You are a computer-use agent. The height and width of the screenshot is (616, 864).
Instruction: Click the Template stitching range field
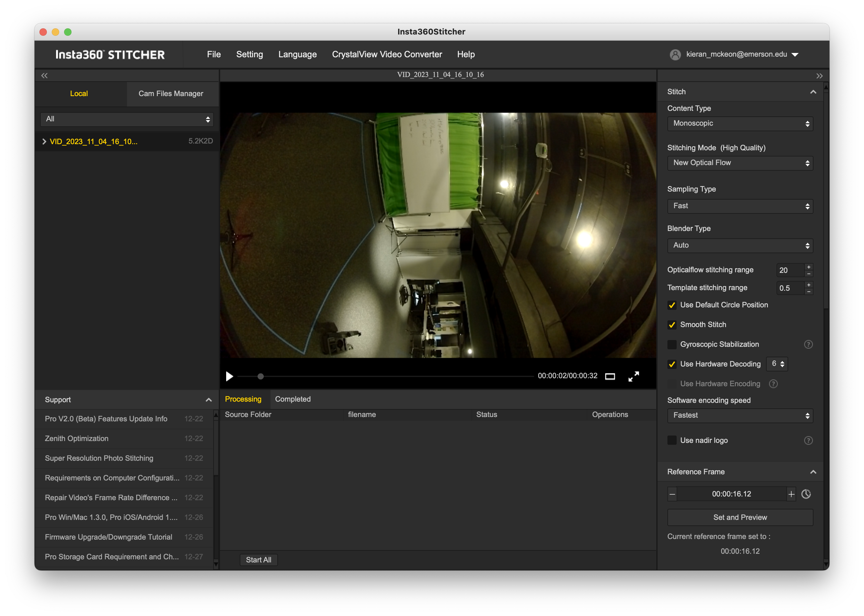click(x=790, y=288)
